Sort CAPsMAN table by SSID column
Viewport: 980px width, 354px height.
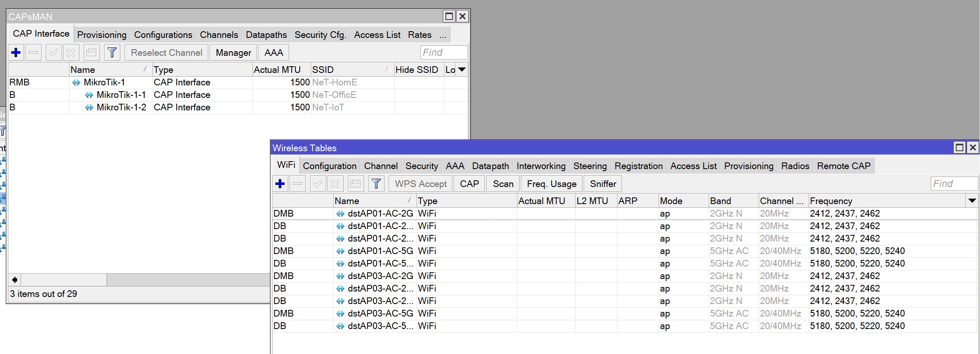352,70
